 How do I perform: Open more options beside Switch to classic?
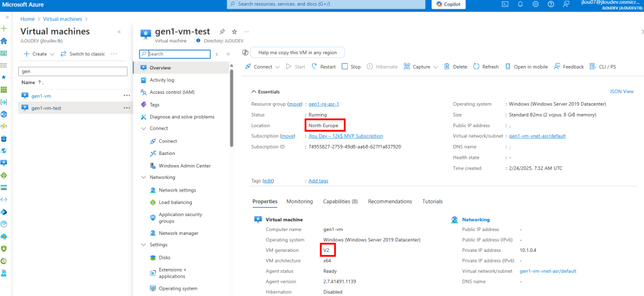click(x=114, y=54)
